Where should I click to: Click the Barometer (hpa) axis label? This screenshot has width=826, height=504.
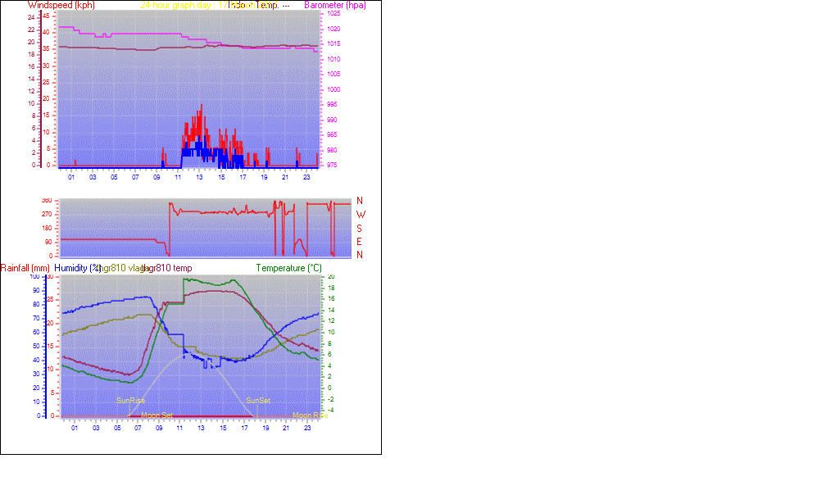coord(335,5)
